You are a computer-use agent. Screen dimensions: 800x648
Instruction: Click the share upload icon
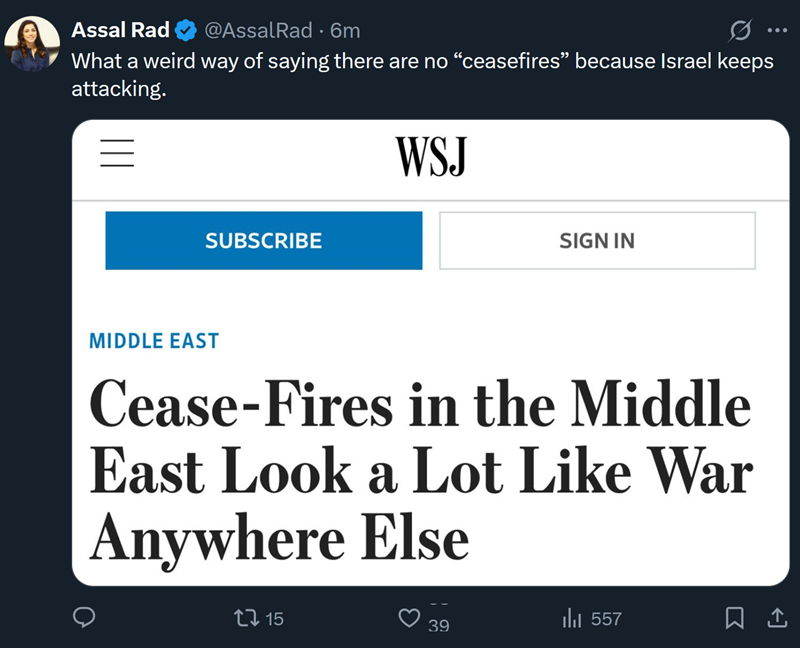tap(776, 619)
